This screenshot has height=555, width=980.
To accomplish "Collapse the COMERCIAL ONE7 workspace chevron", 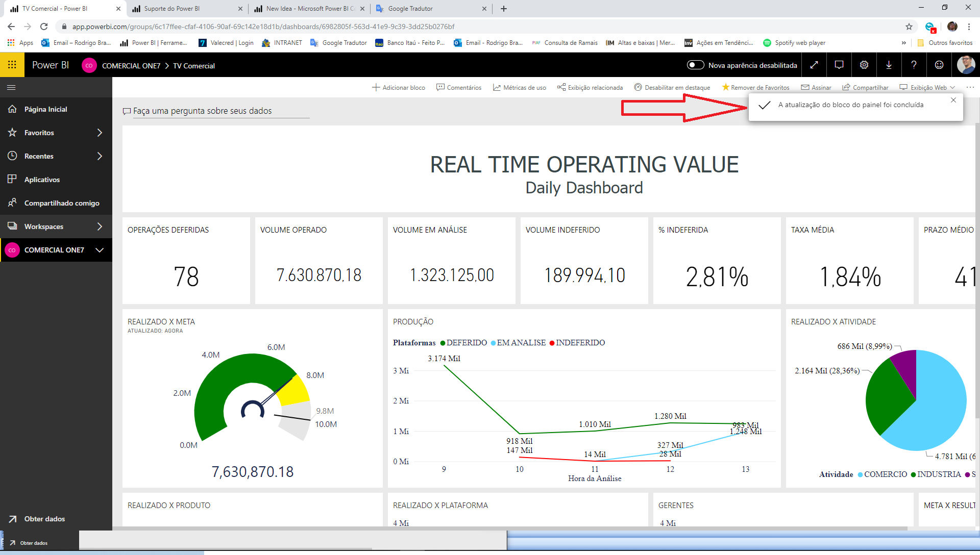I will click(100, 250).
